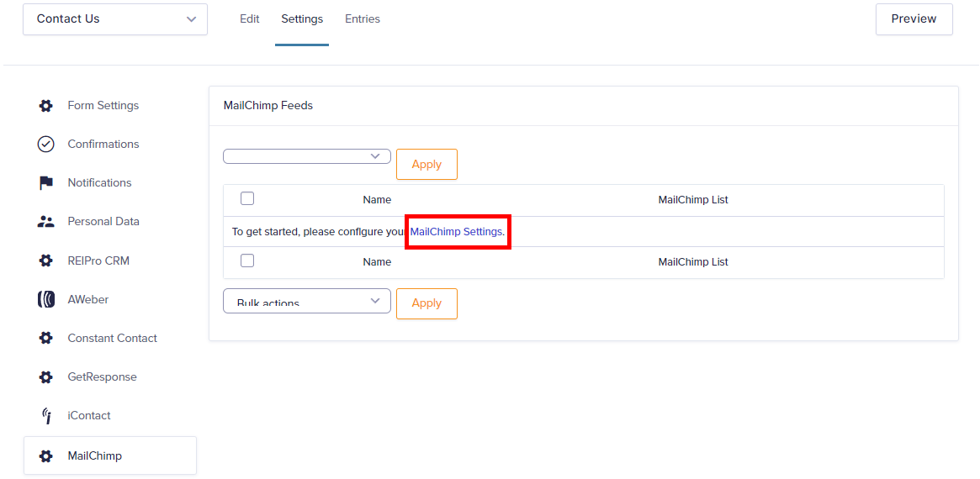Switch to the Edit tab
The image size is (980, 479).
(249, 18)
